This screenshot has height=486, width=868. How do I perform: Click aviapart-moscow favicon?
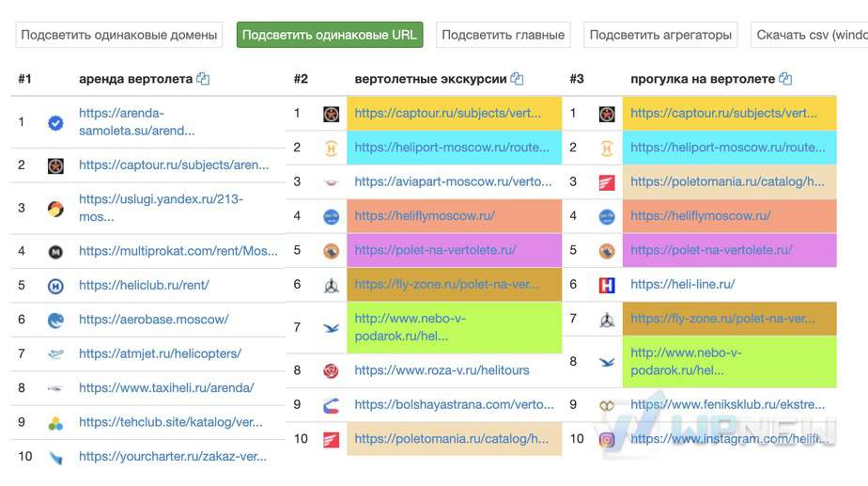331,182
